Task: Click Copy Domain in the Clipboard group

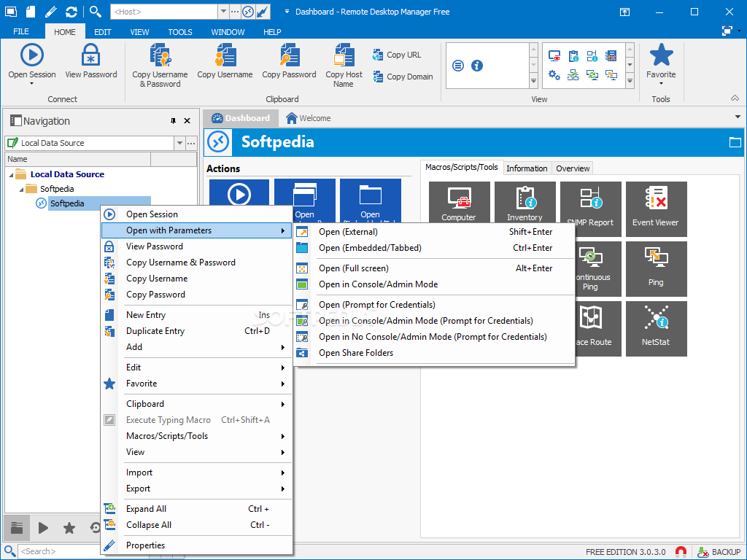Action: [x=403, y=76]
